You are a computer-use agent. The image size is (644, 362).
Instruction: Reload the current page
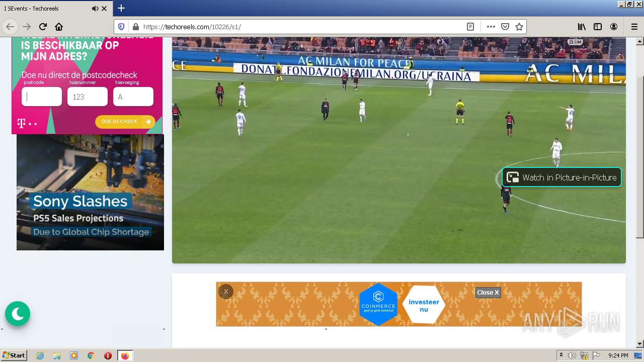pyautogui.click(x=43, y=27)
